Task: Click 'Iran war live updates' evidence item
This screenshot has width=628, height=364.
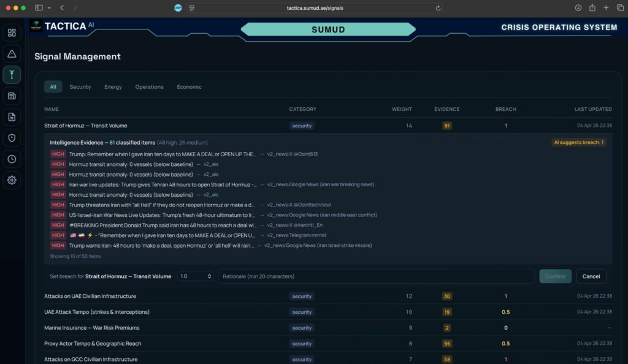Action: [x=212, y=184]
